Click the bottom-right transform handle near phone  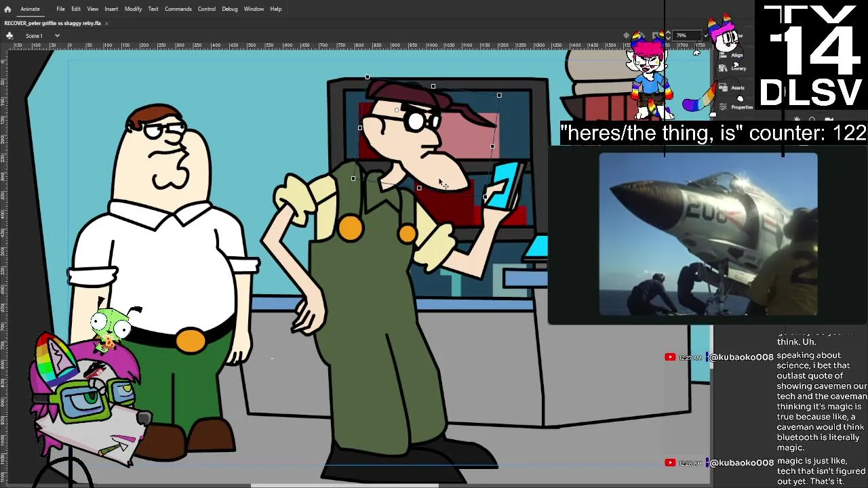coord(485,197)
